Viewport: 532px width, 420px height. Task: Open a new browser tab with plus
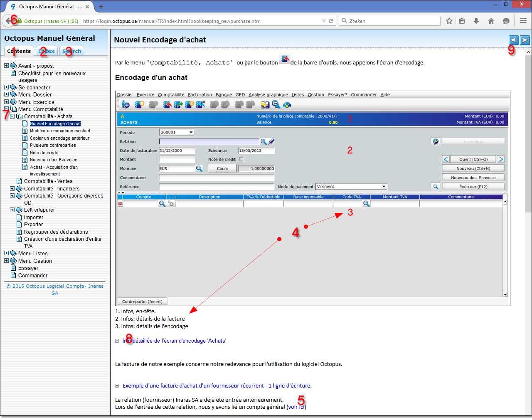tap(101, 7)
